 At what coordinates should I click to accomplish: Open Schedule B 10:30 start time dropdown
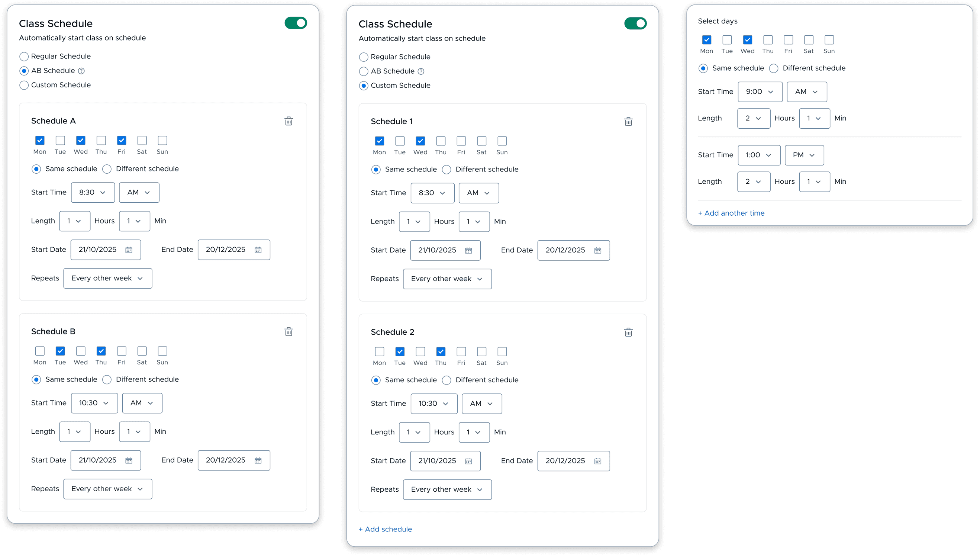pos(94,403)
